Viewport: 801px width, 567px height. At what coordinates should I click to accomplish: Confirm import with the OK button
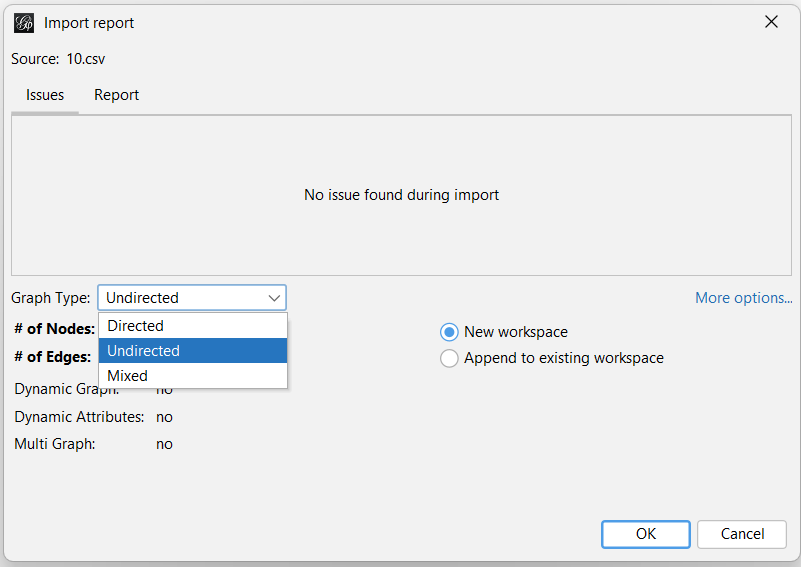pos(646,534)
